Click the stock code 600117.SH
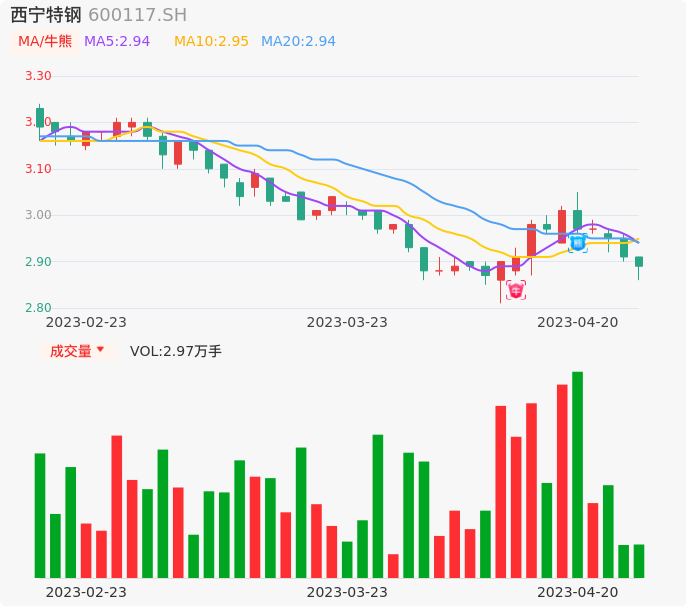Screen dimensions: 686x606 137,15
